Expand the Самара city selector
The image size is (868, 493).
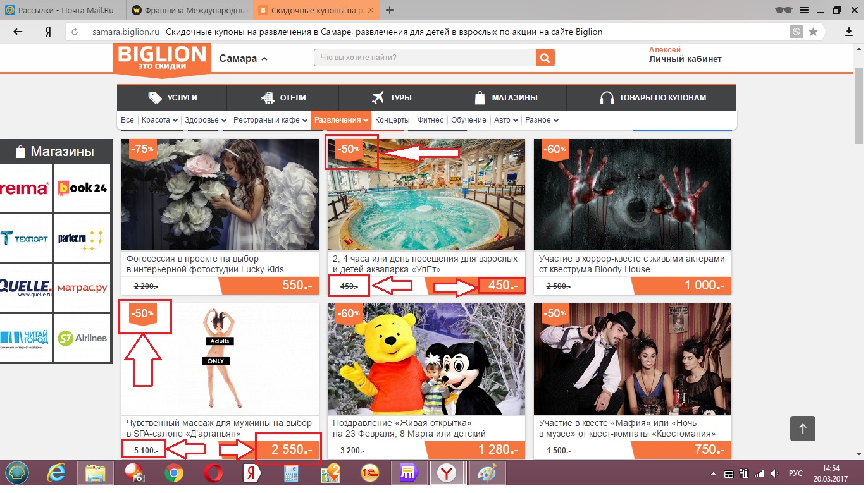pos(244,59)
